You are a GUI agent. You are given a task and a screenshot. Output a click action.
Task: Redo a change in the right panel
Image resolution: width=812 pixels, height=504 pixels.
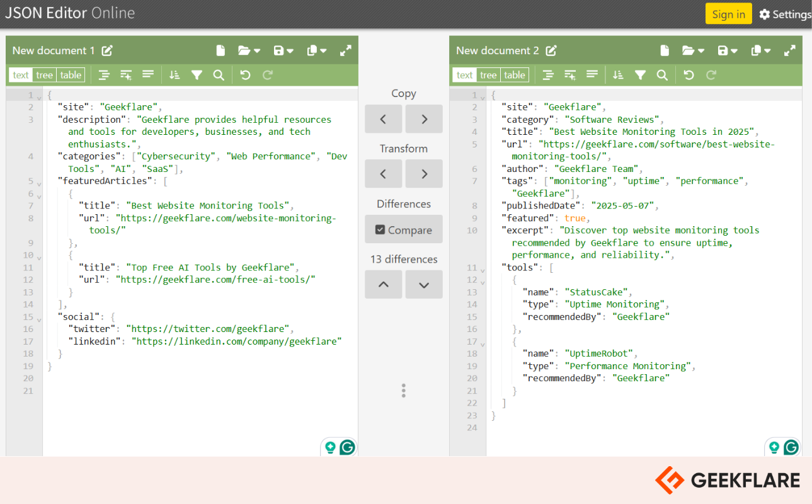click(711, 75)
